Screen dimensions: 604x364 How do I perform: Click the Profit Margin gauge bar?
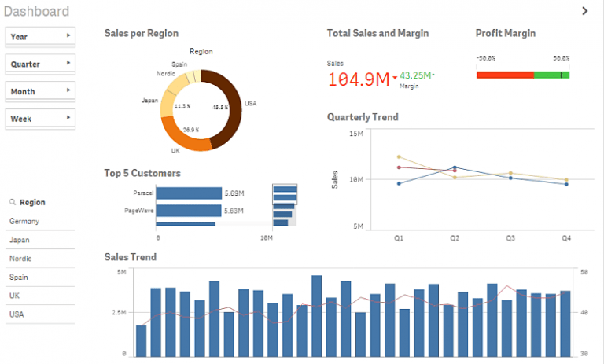point(523,75)
